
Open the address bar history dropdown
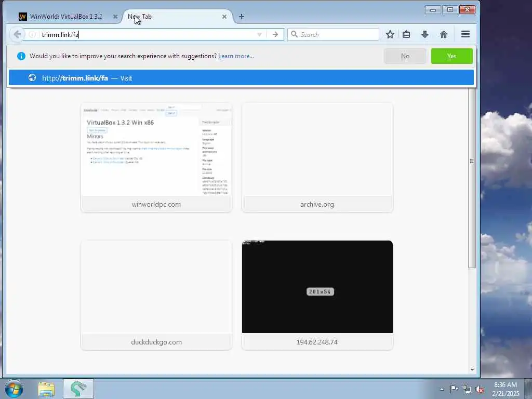(x=259, y=34)
